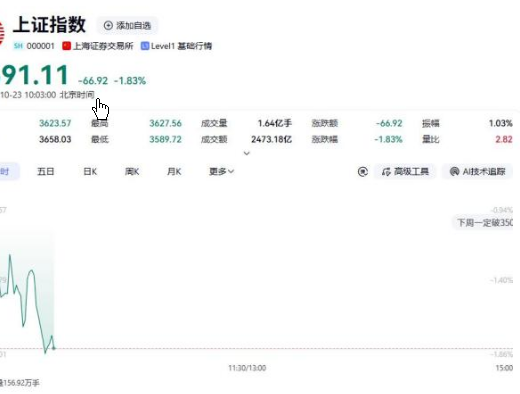Click the amplitude value 1.03%
This screenshot has height=394, width=520.
[501, 123]
